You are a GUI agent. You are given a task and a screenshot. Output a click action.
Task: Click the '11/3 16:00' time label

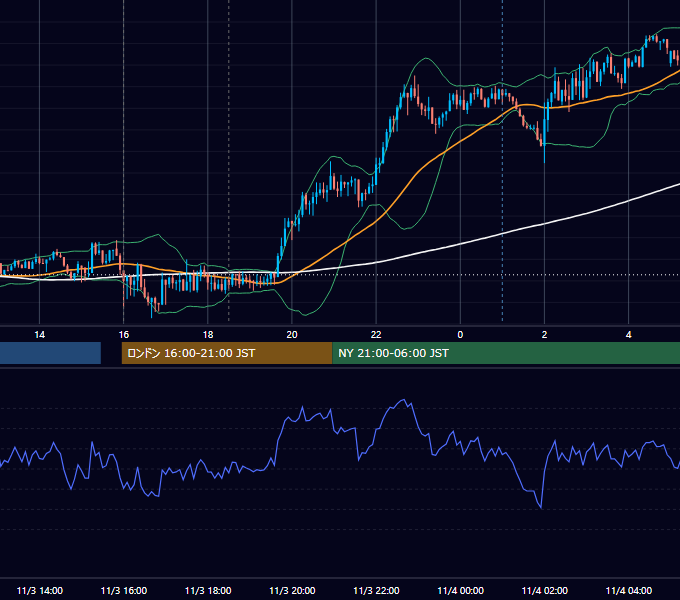[124, 590]
